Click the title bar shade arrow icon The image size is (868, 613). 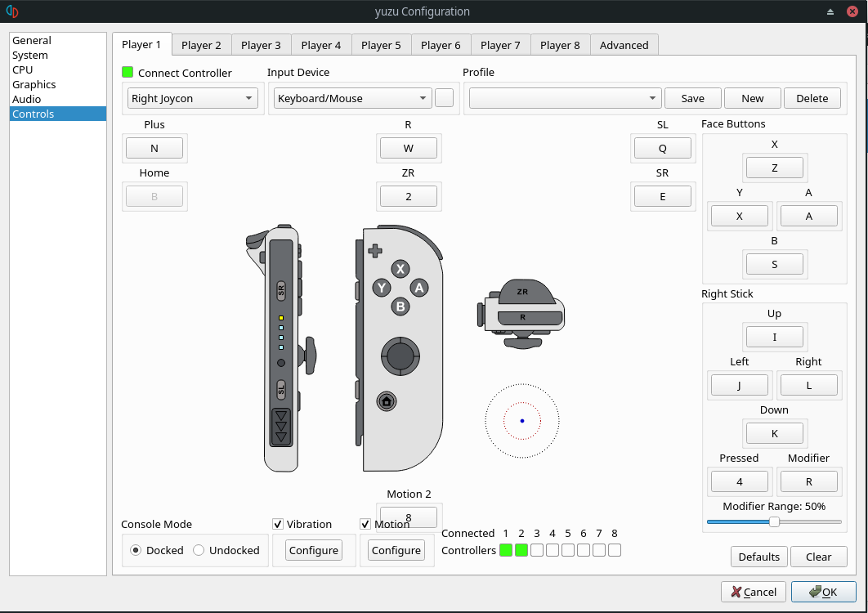[830, 11]
